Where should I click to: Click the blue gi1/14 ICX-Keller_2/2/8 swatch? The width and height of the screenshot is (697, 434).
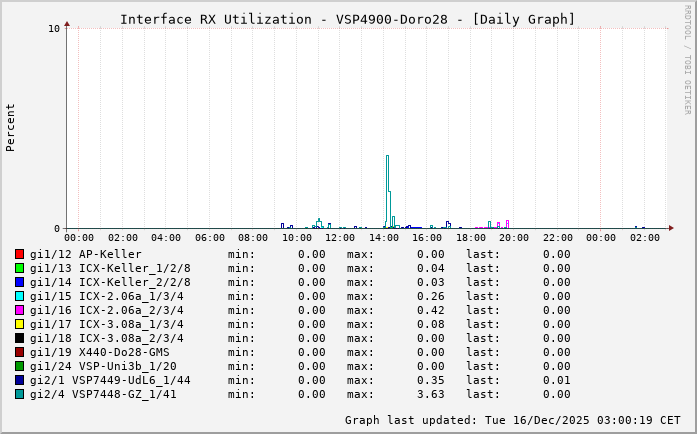tap(19, 282)
